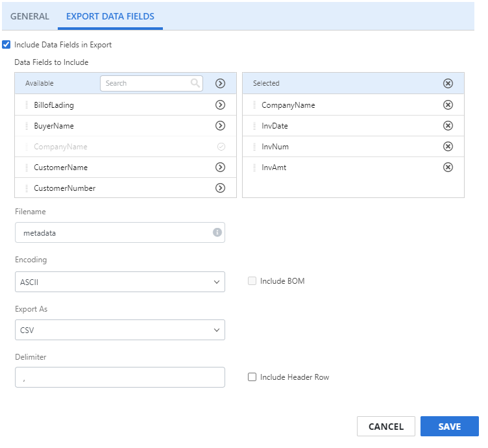Screen dimensions: 488x448
Task: Select the Export Data Fields tab
Action: pyautogui.click(x=110, y=16)
